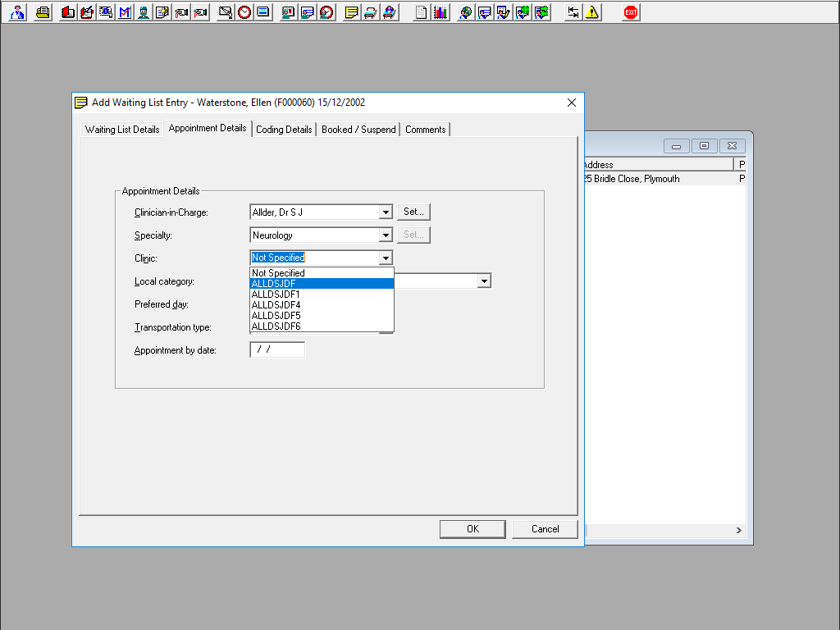Open the blank document page toolbar icon
Screen dimensions: 840x630
tap(421, 12)
